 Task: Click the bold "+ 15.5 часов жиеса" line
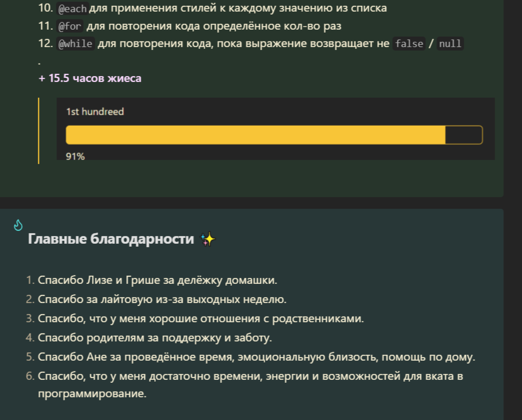tap(90, 78)
